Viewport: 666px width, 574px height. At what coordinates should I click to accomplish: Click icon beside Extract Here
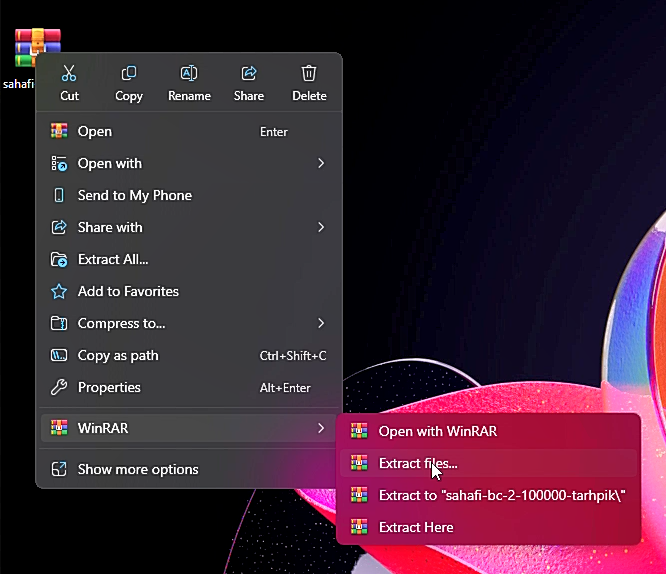coord(359,527)
